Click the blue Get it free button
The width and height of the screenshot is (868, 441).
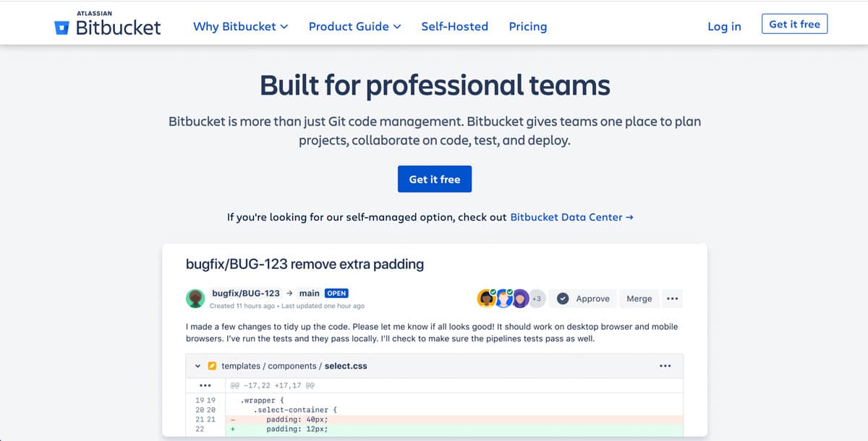(435, 179)
